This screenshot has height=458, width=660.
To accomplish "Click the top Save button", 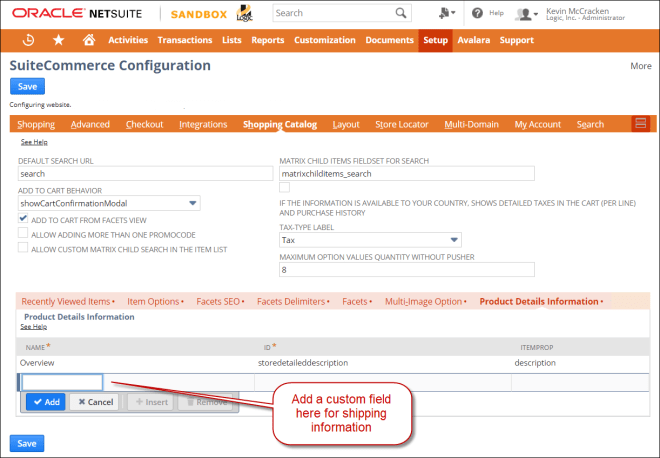I will 27,87.
